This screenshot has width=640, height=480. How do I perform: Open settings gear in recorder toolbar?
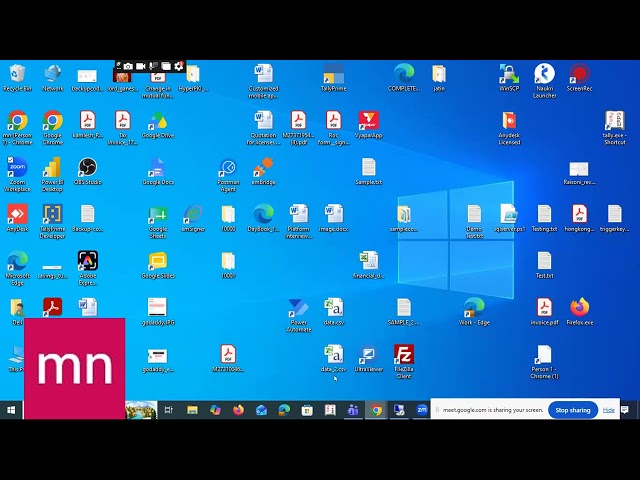(x=179, y=66)
